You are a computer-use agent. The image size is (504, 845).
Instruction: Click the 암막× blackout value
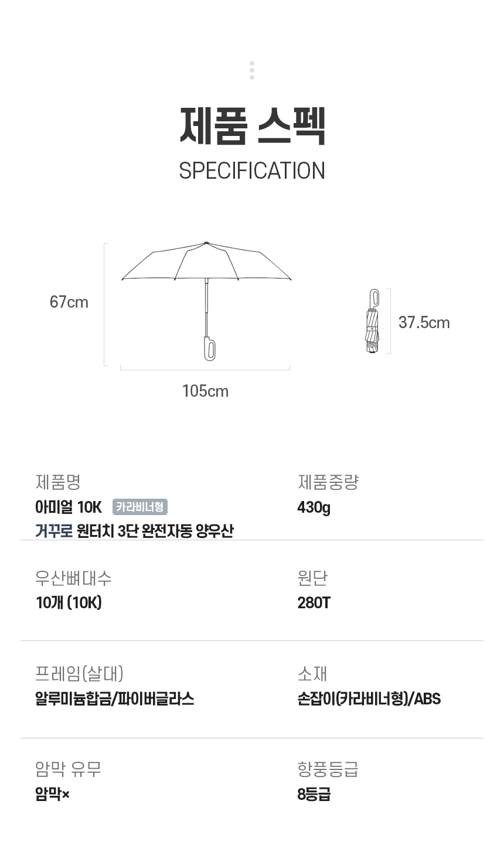click(52, 795)
